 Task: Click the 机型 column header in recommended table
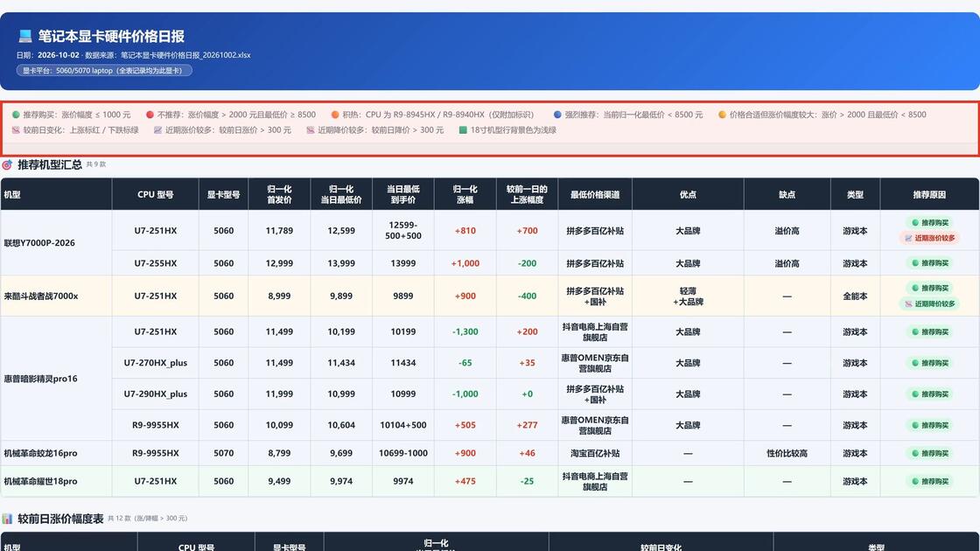pyautogui.click(x=56, y=194)
